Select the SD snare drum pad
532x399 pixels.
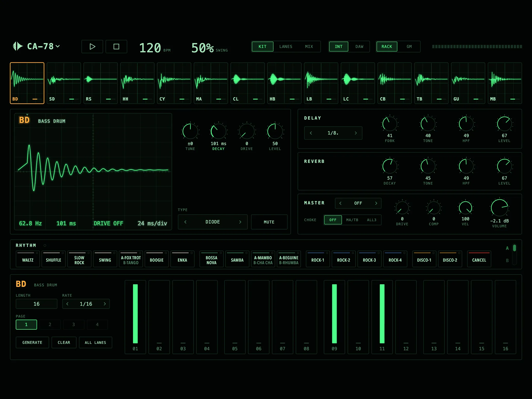click(x=64, y=83)
